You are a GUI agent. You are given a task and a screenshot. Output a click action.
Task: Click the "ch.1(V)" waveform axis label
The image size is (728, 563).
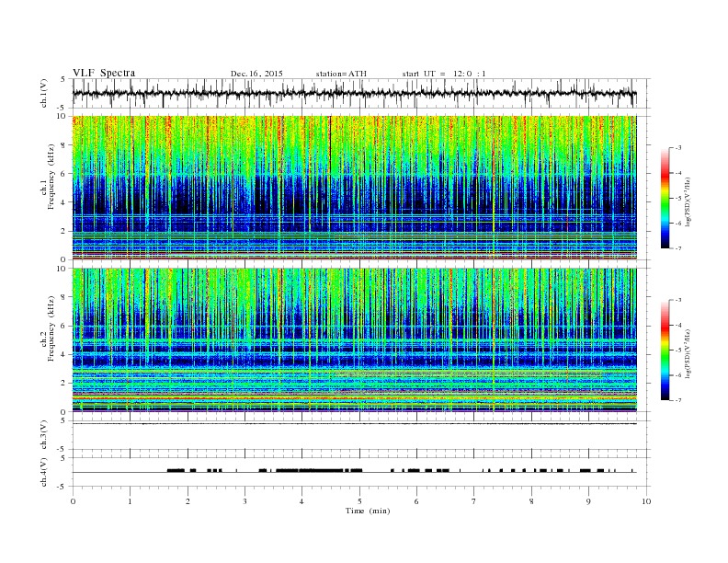[x=44, y=93]
